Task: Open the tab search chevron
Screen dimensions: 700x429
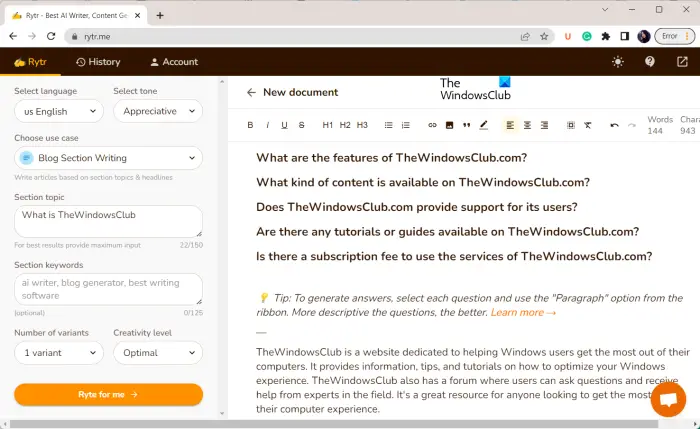Action: point(605,9)
